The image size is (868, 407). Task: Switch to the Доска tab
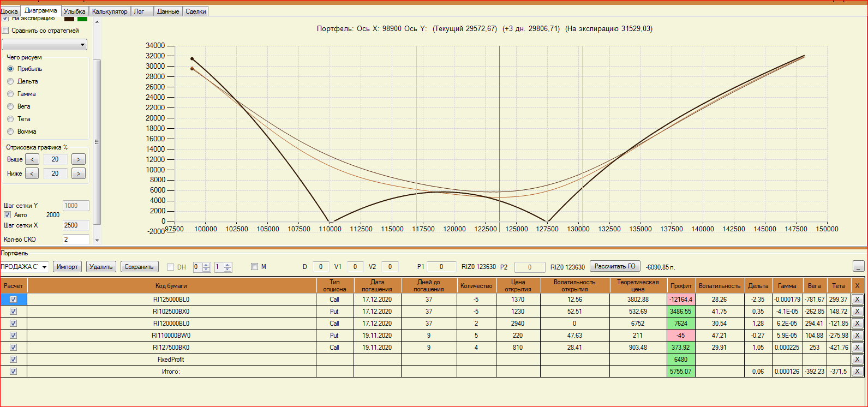(9, 11)
